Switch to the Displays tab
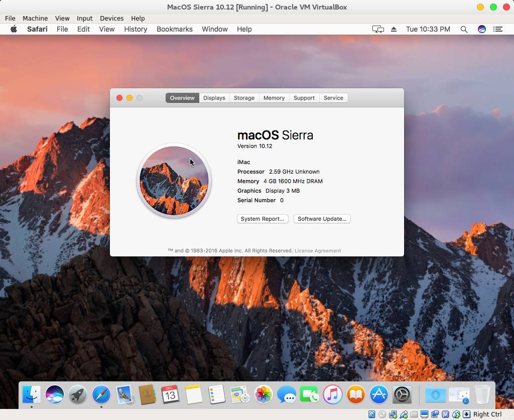 214,98
